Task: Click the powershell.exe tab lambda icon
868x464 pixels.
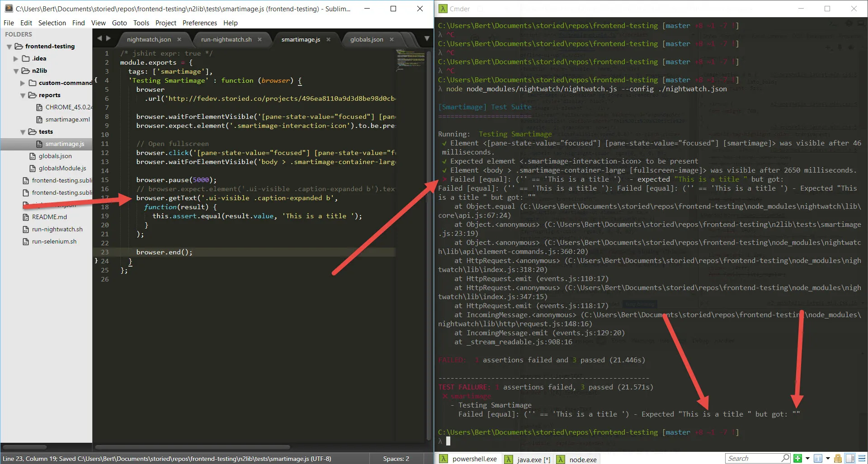Action: (x=443, y=459)
